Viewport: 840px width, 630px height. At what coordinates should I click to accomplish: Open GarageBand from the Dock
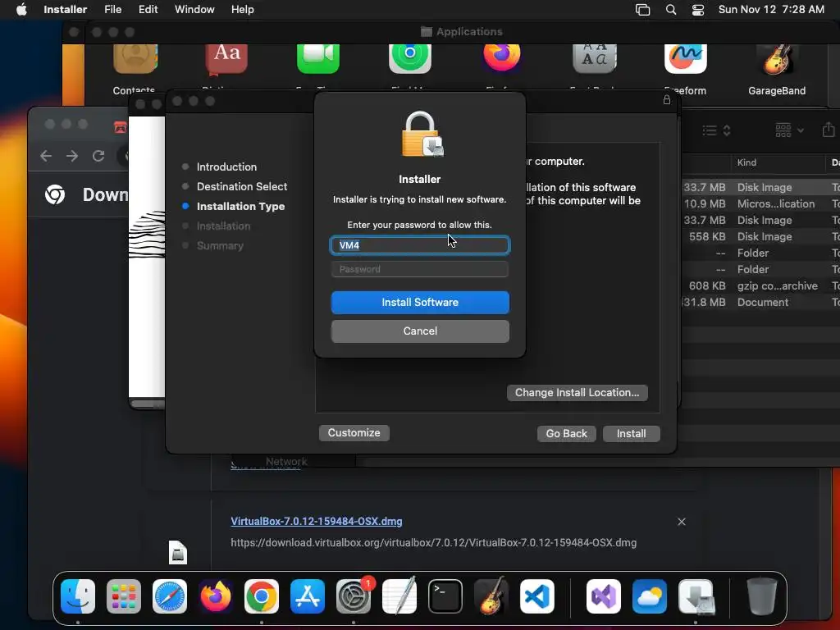[491, 596]
